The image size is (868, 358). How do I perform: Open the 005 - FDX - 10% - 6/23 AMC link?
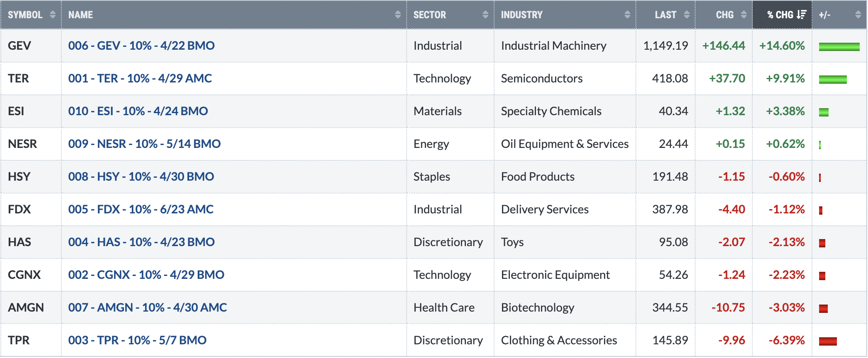point(141,209)
